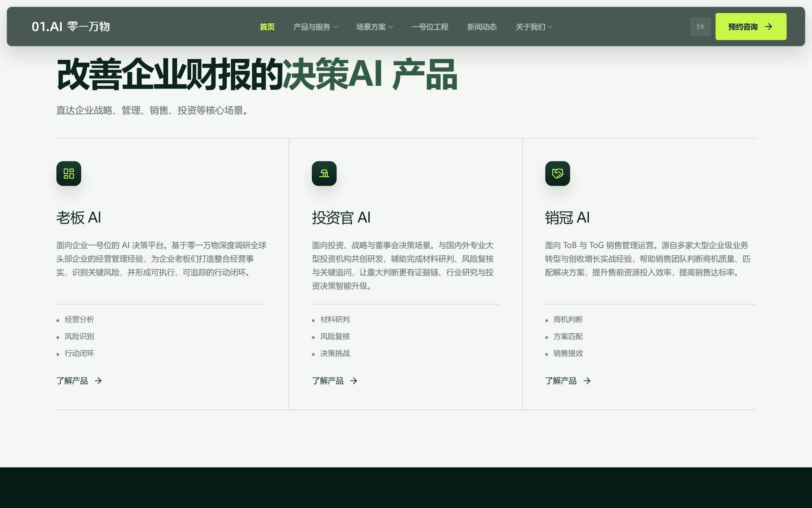Click the 01.AI 零一万物 logo
The image size is (812, 508).
(x=71, y=27)
